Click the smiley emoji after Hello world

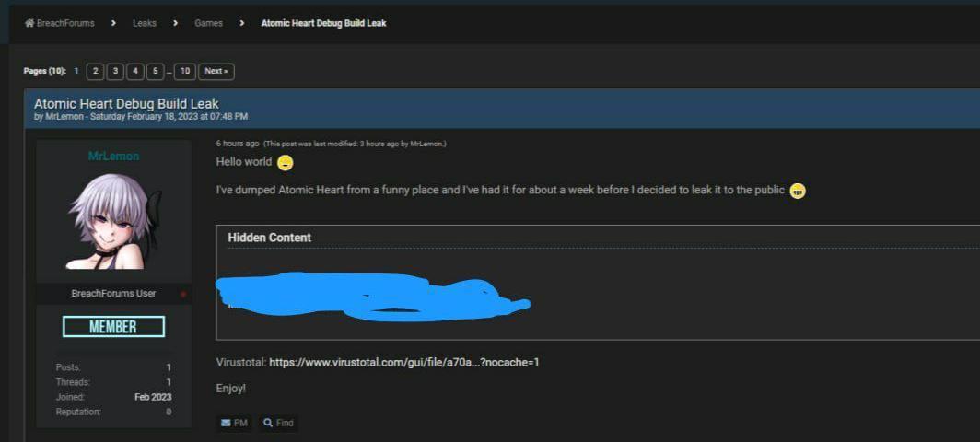(x=285, y=163)
